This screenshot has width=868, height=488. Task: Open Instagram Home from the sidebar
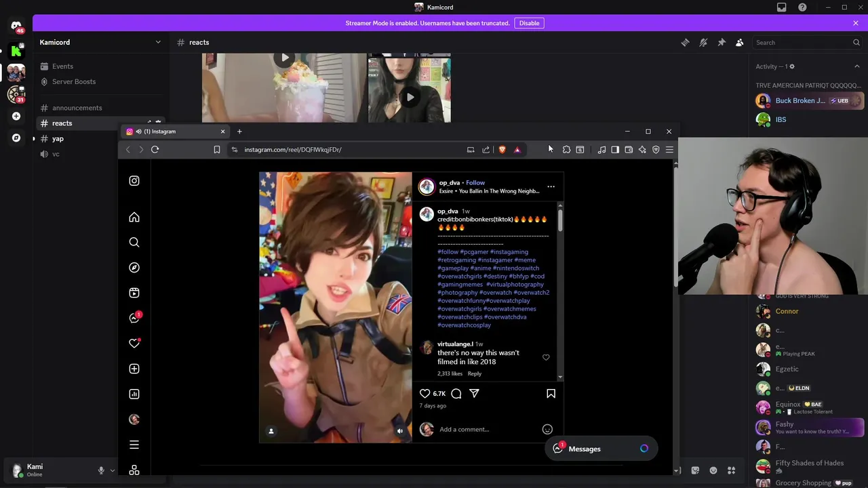click(x=134, y=218)
